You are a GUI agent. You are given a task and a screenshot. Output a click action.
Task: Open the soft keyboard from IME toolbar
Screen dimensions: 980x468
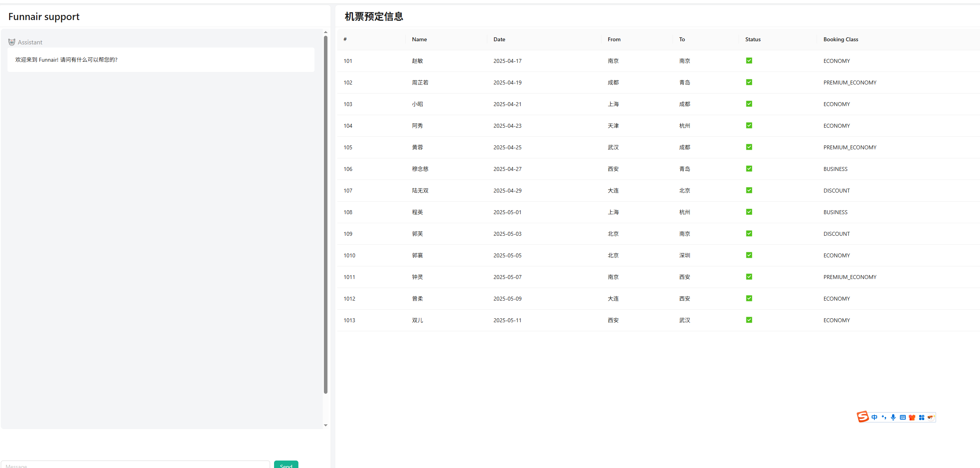pos(903,417)
